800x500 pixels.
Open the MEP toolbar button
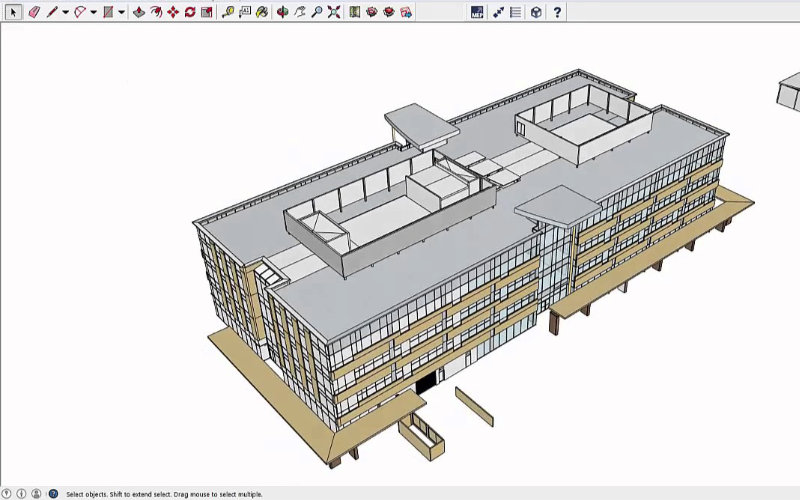[x=477, y=12]
